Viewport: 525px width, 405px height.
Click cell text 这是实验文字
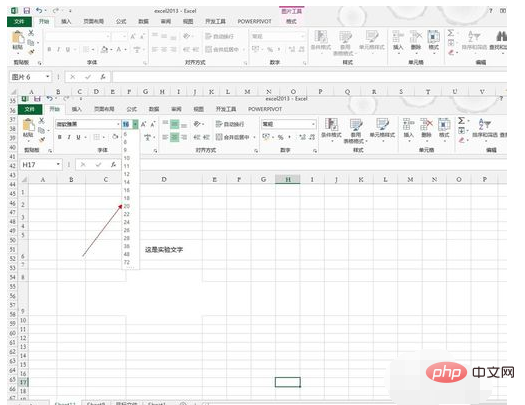tap(164, 250)
